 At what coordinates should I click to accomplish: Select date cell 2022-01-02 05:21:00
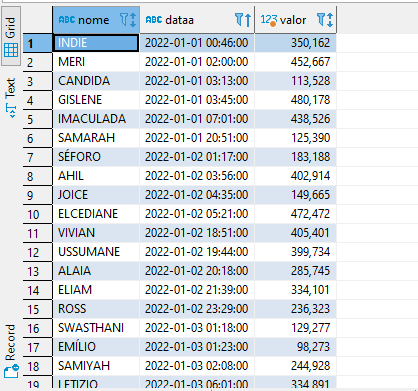click(x=197, y=214)
